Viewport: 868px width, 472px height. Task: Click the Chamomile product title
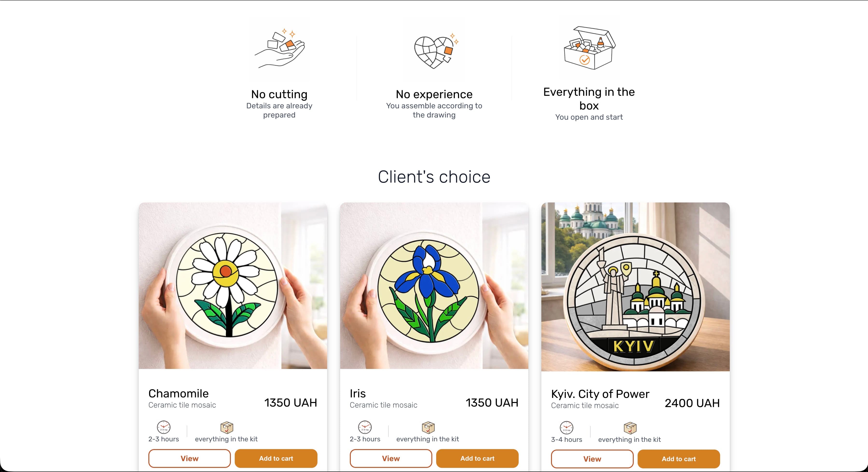(x=179, y=393)
